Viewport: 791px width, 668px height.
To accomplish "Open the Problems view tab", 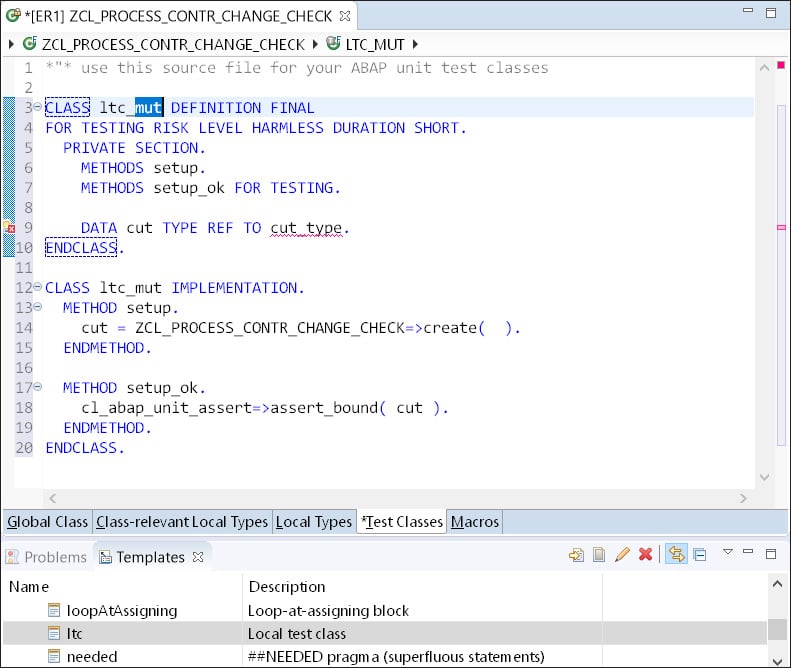I will point(47,557).
